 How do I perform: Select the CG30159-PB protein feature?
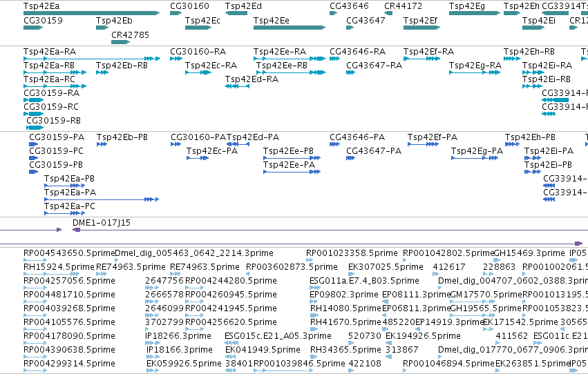[34, 173]
